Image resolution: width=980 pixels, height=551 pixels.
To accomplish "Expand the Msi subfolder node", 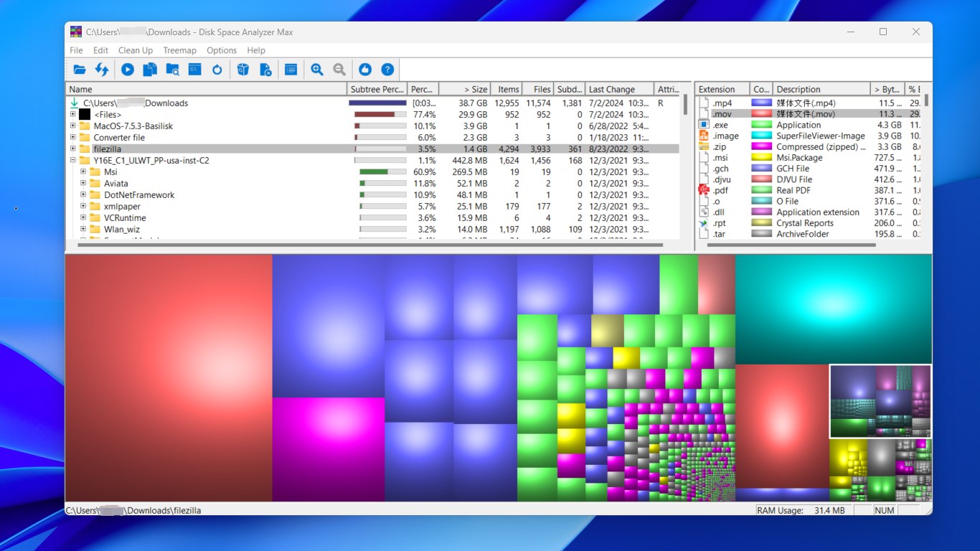I will [83, 172].
